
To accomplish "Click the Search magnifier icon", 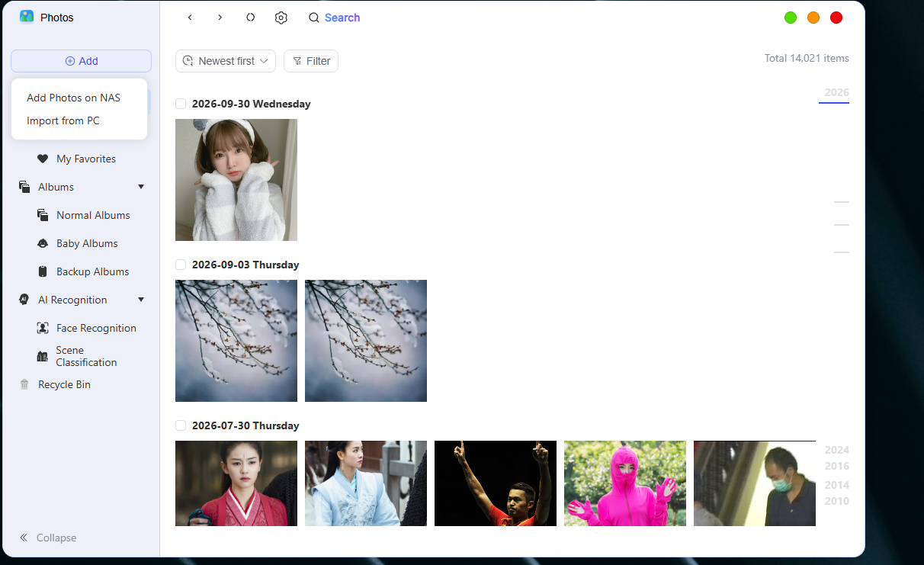I will pyautogui.click(x=314, y=18).
